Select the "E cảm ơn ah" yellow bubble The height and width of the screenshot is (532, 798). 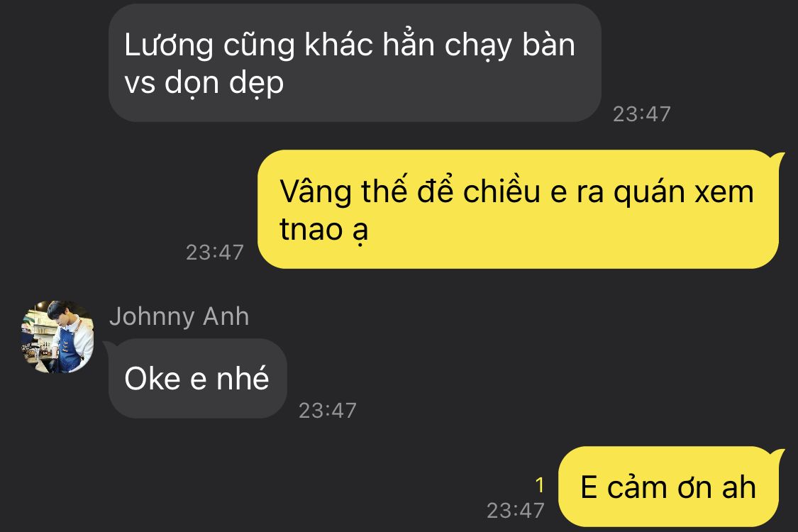669,487
